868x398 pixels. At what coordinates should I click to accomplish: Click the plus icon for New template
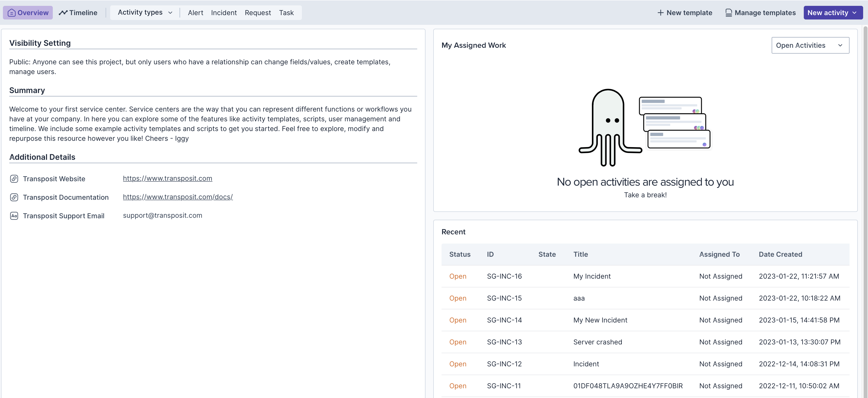[x=660, y=13]
